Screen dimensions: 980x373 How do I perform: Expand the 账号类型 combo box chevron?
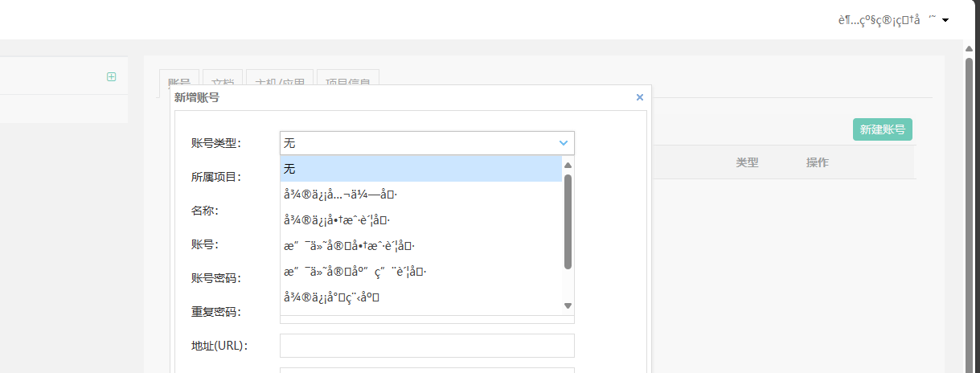[x=564, y=143]
